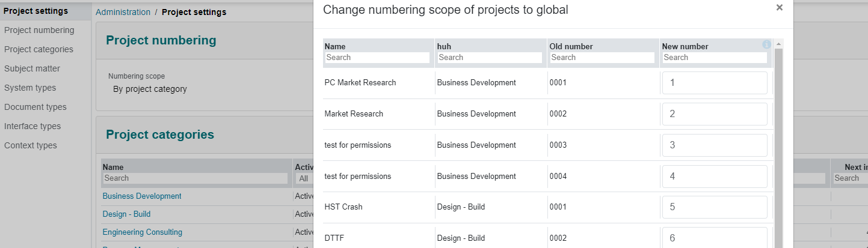Follow the Administration breadcrumb link
This screenshot has width=868, height=248.
(123, 12)
